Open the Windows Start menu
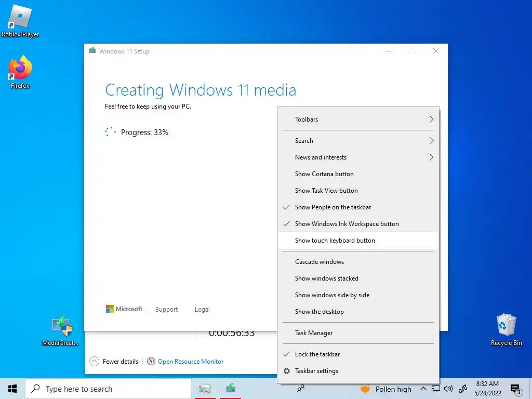 pyautogui.click(x=12, y=389)
